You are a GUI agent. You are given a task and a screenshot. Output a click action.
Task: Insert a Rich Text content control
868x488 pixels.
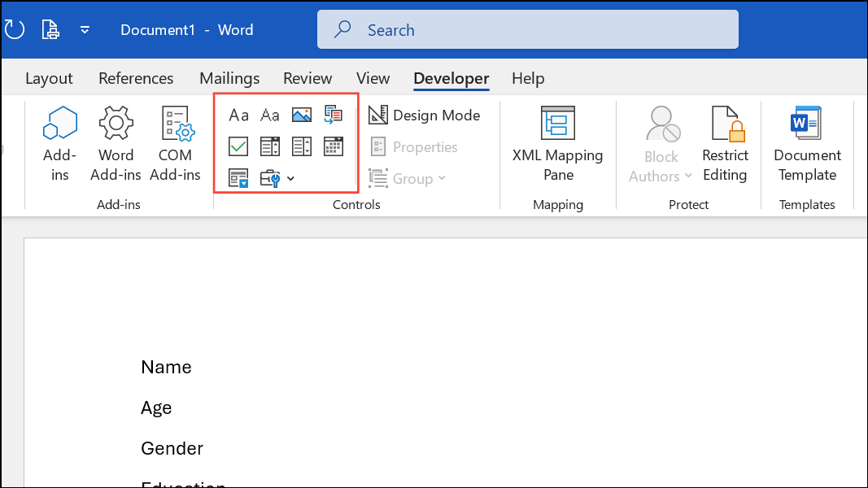238,115
